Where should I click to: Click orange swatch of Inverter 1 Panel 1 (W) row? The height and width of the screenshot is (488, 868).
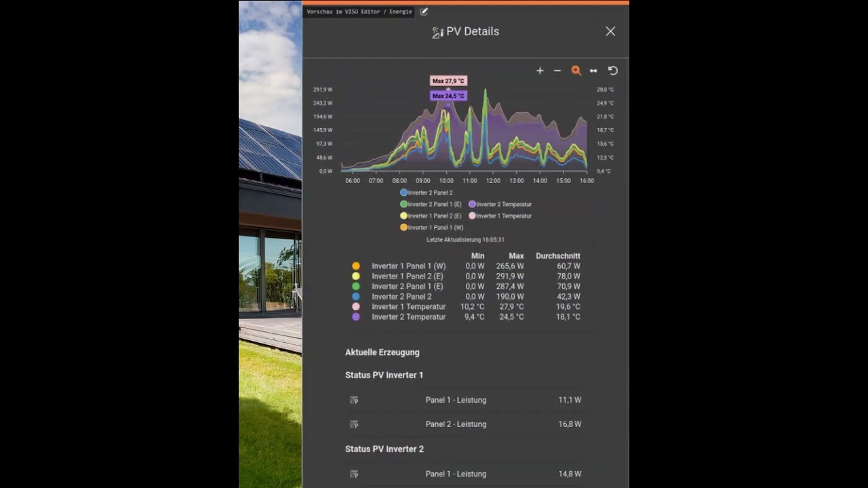(356, 266)
